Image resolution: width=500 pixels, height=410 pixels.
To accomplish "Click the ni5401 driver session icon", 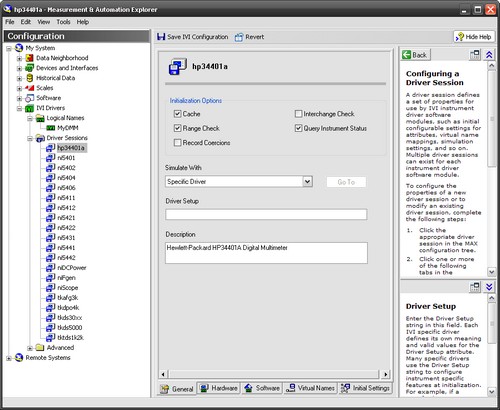I will [50, 158].
